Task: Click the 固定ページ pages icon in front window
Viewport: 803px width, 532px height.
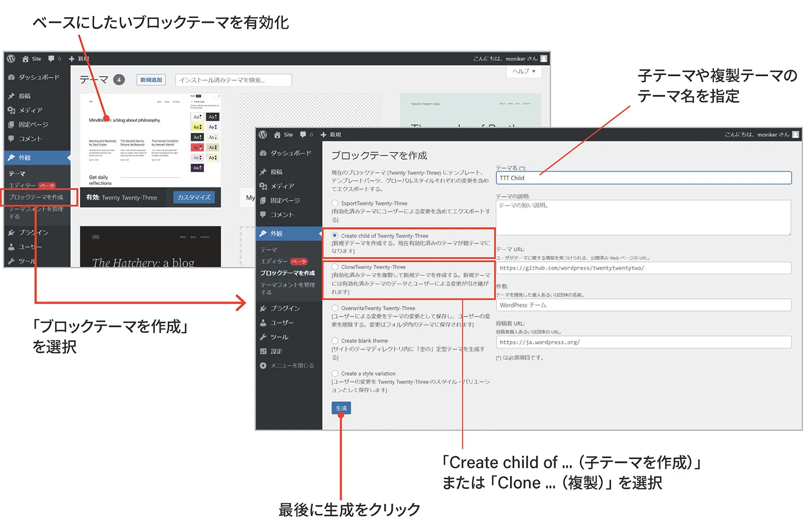Action: pos(263,201)
